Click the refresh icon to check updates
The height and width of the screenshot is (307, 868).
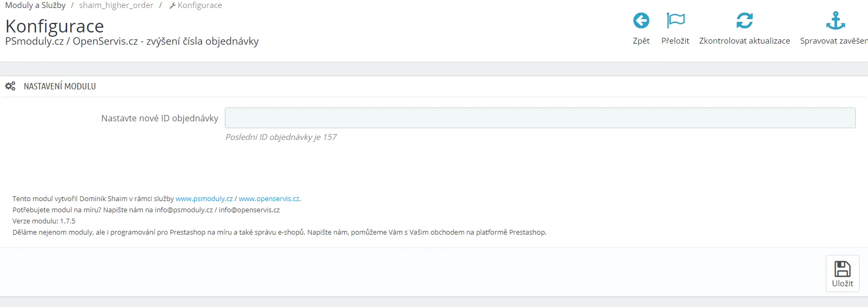tap(744, 21)
